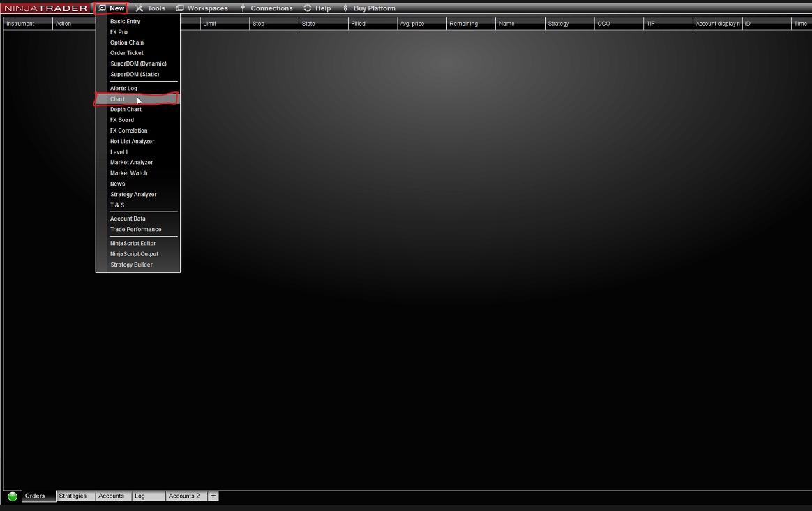Click the green connection status indicator
812x511 pixels.
(x=13, y=496)
